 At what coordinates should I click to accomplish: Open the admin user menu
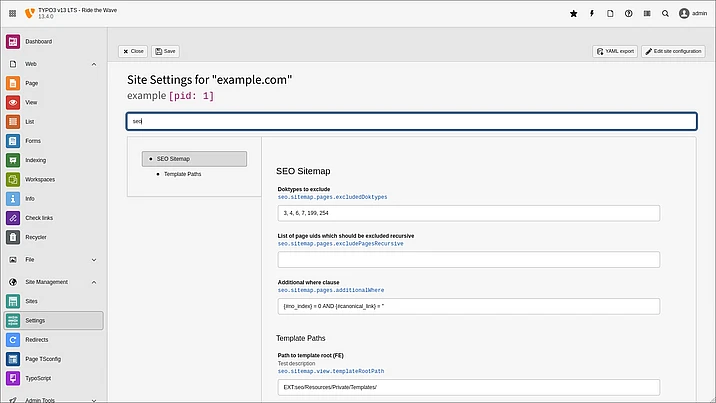click(692, 14)
